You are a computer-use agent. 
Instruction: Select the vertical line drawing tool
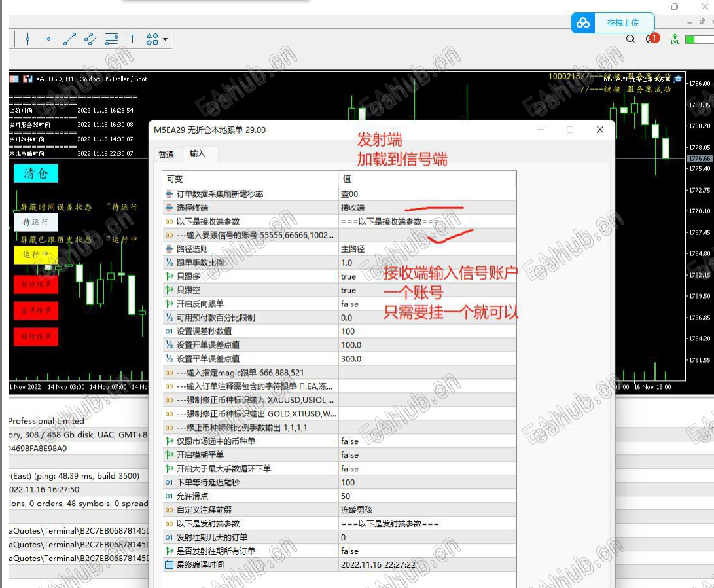(x=27, y=39)
